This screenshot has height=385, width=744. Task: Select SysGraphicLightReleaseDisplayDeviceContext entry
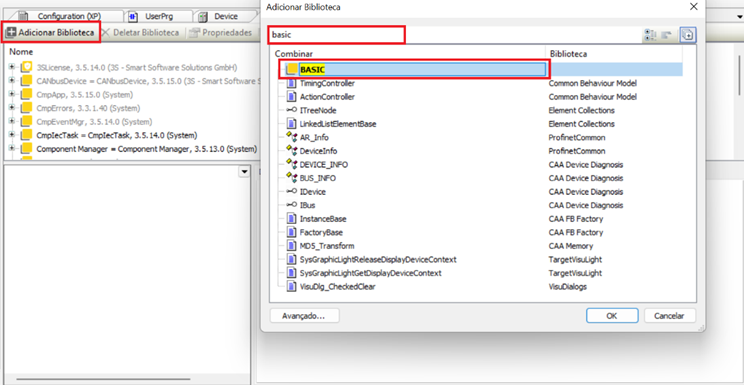click(x=378, y=260)
